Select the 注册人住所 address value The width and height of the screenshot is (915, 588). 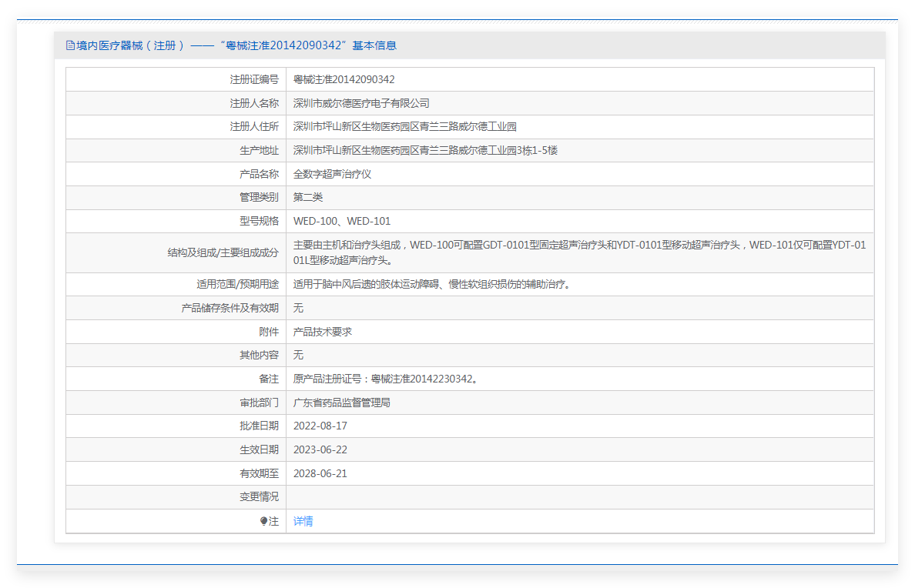[x=404, y=126]
